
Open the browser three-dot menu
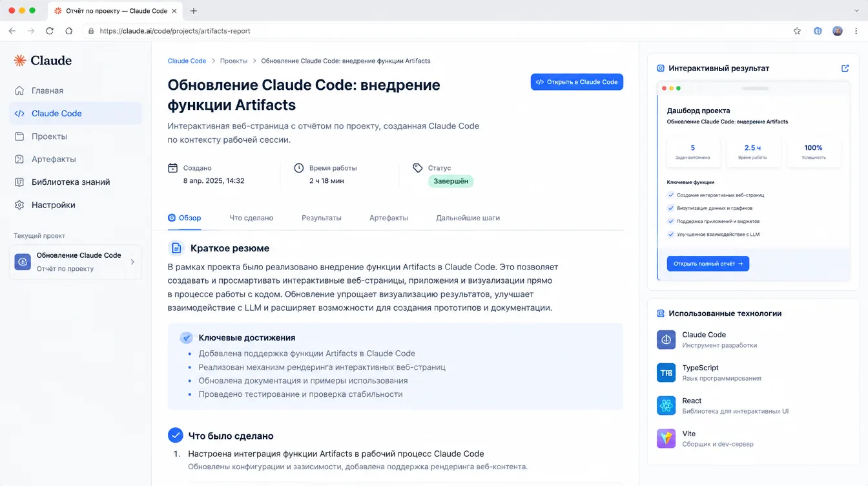(856, 30)
